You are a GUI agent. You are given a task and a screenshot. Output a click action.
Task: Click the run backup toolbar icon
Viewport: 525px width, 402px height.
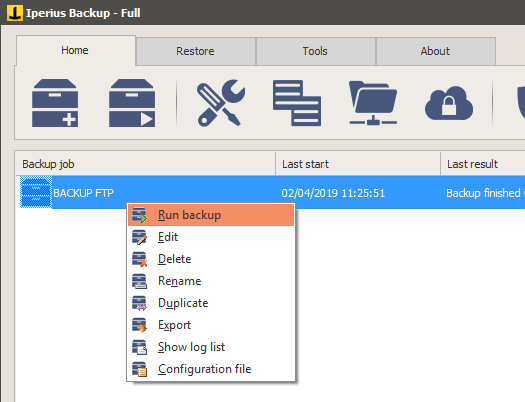click(132, 103)
